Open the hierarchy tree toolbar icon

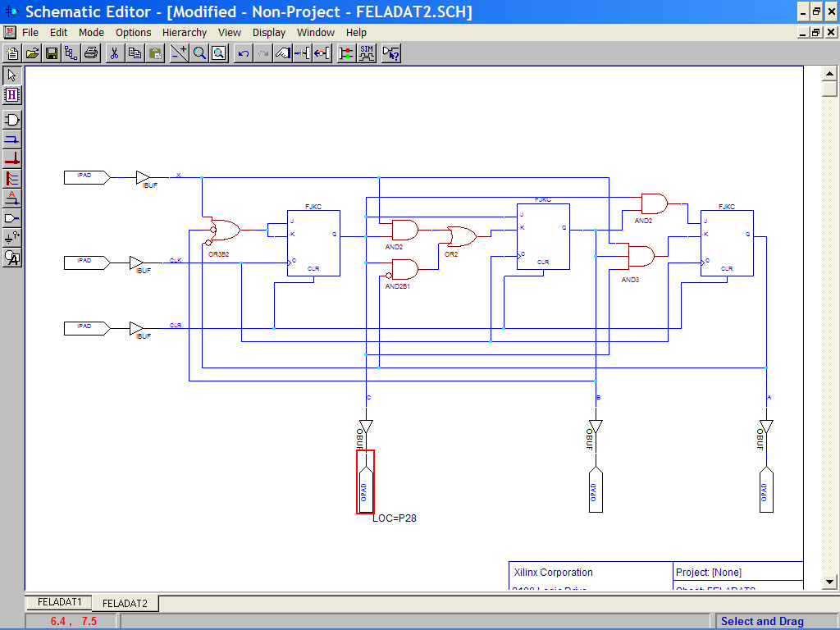[71, 53]
